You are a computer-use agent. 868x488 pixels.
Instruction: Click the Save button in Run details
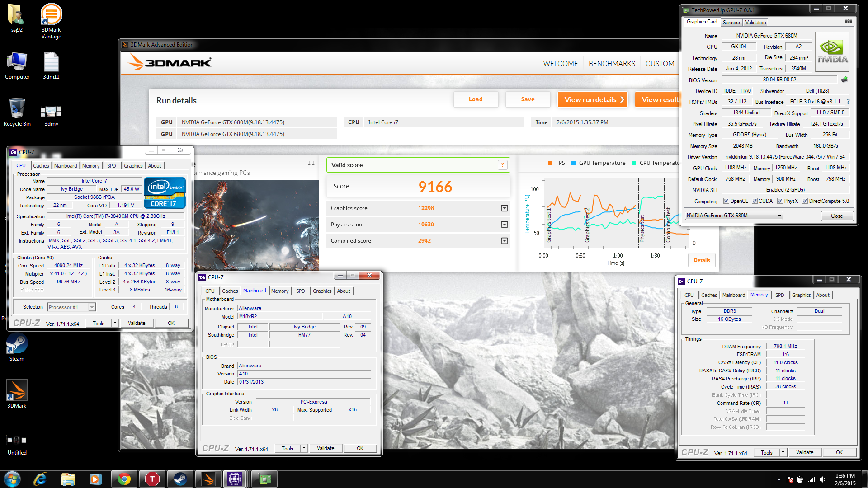pyautogui.click(x=528, y=99)
